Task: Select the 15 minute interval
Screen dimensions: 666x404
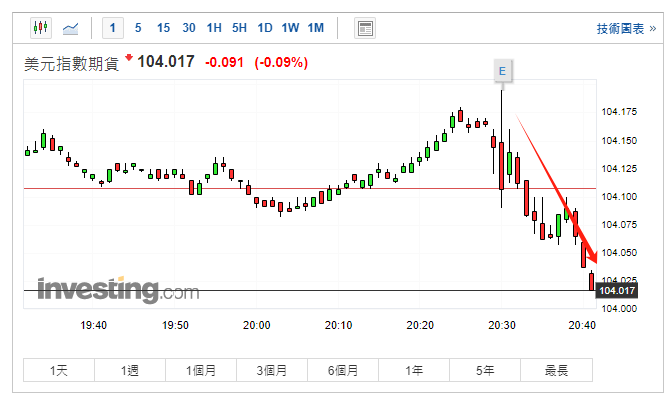Action: click(x=163, y=28)
